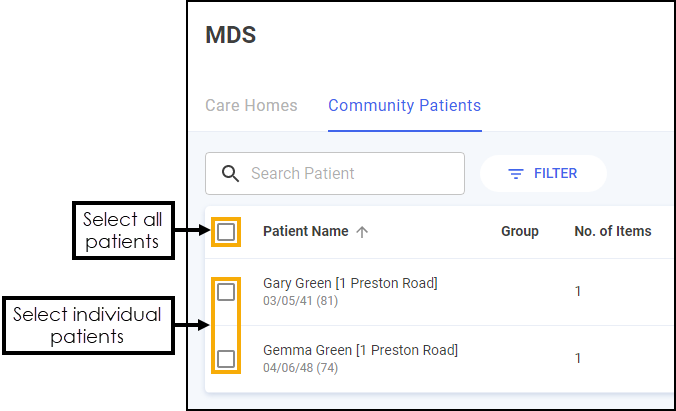Click the Group column header
Screen dimensions: 676x411
(x=519, y=232)
